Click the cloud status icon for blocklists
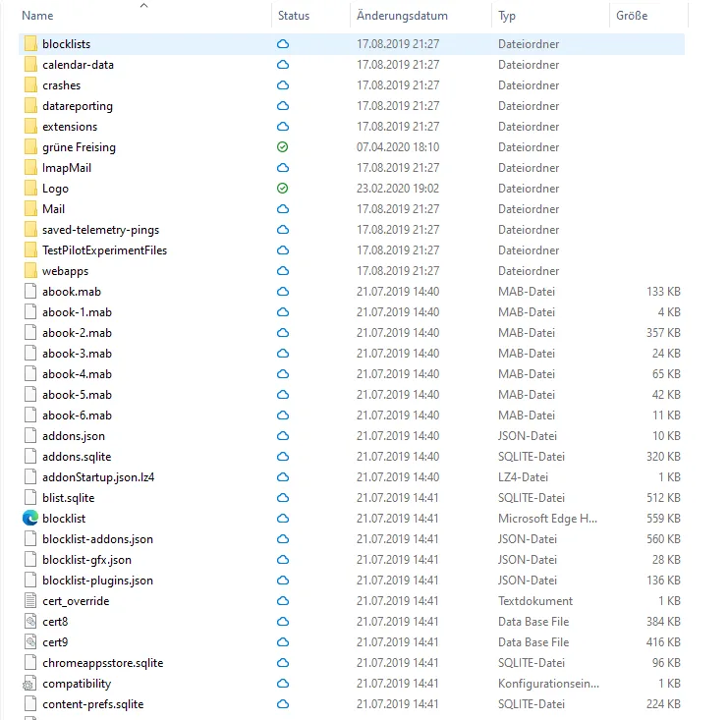728x720 pixels. click(x=283, y=44)
